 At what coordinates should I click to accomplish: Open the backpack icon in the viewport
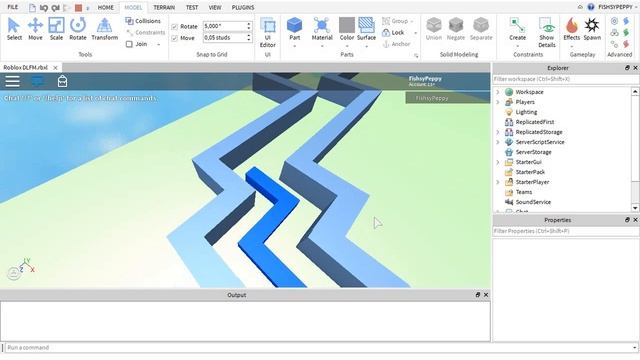[x=62, y=81]
